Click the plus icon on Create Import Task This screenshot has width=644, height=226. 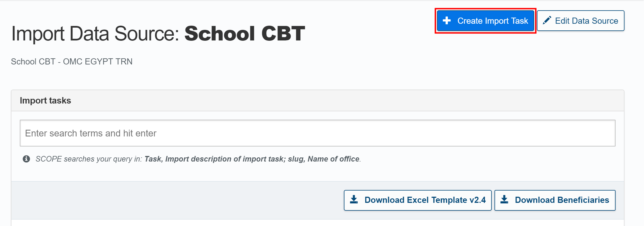pos(447,21)
